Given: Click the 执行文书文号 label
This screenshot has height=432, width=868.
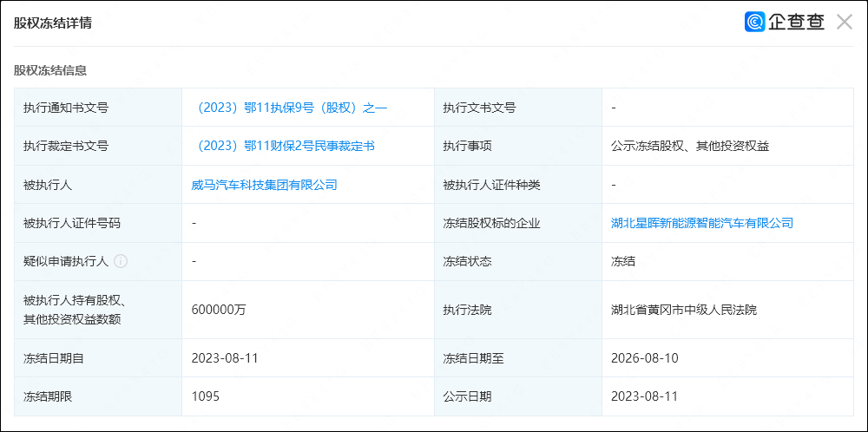Looking at the screenshot, I should pyautogui.click(x=479, y=108).
